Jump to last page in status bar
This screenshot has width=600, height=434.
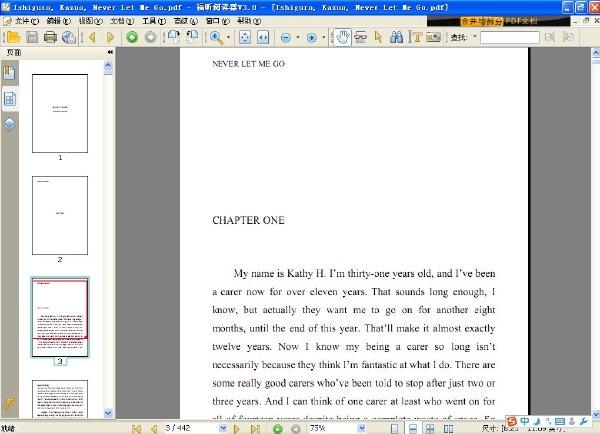coord(255,429)
